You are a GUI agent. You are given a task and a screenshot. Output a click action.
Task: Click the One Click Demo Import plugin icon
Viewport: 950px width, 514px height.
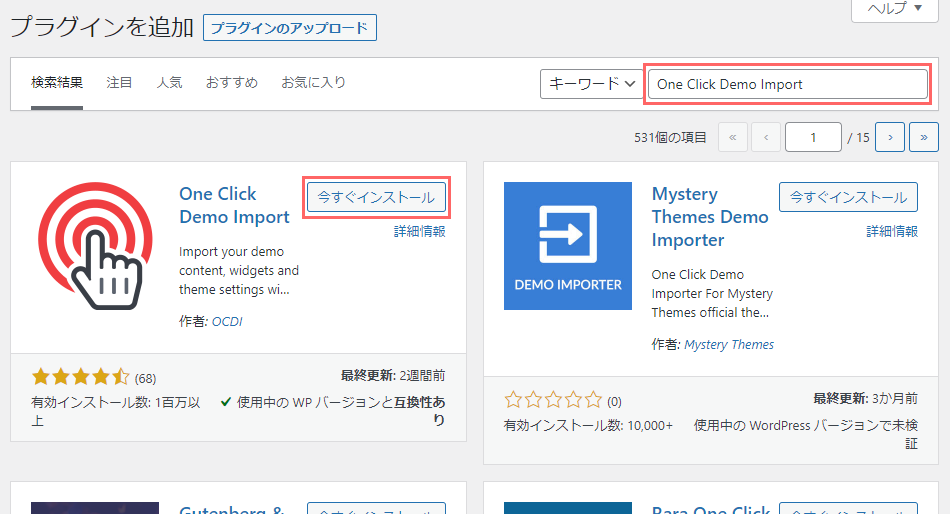click(x=95, y=246)
